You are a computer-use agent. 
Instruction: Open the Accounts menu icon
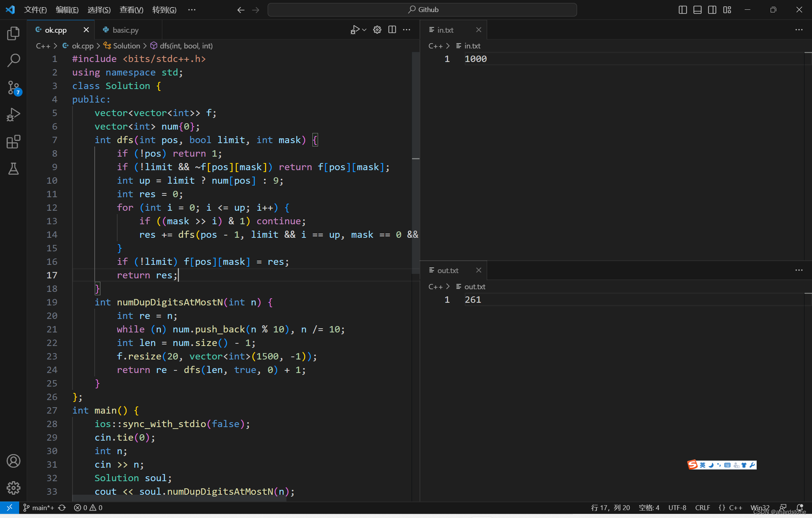coord(14,461)
